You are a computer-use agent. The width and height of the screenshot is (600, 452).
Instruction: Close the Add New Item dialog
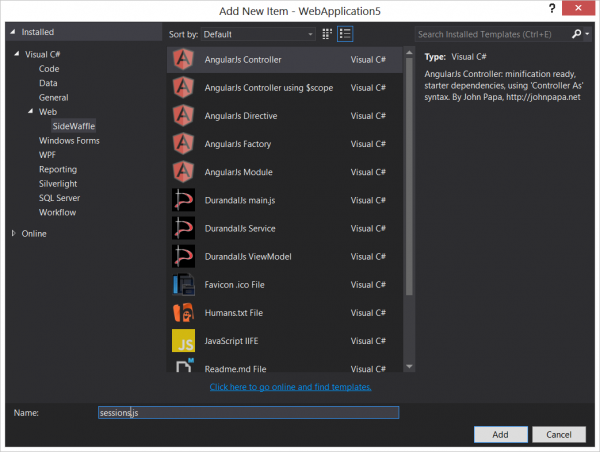click(578, 8)
